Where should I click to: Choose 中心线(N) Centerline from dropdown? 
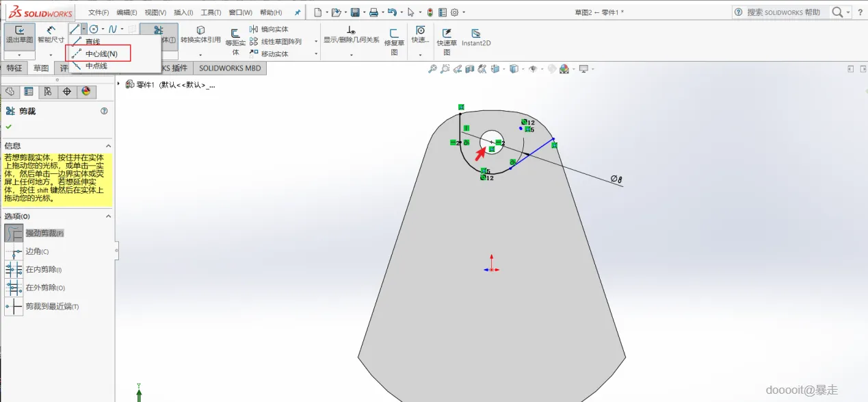(x=101, y=53)
